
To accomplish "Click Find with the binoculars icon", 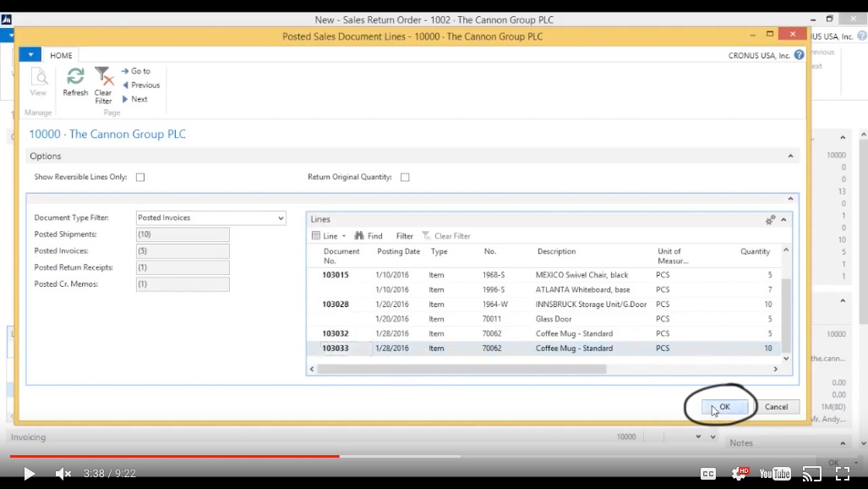I will click(368, 236).
